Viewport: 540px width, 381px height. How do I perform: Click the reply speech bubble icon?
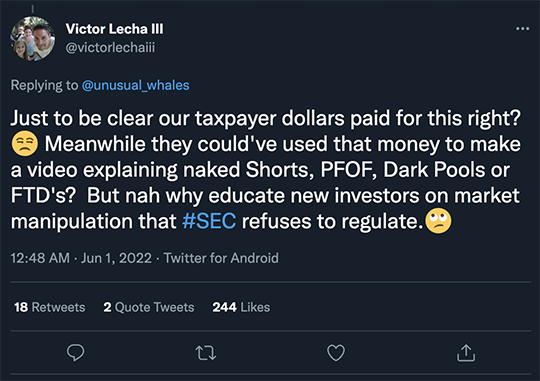tap(75, 352)
